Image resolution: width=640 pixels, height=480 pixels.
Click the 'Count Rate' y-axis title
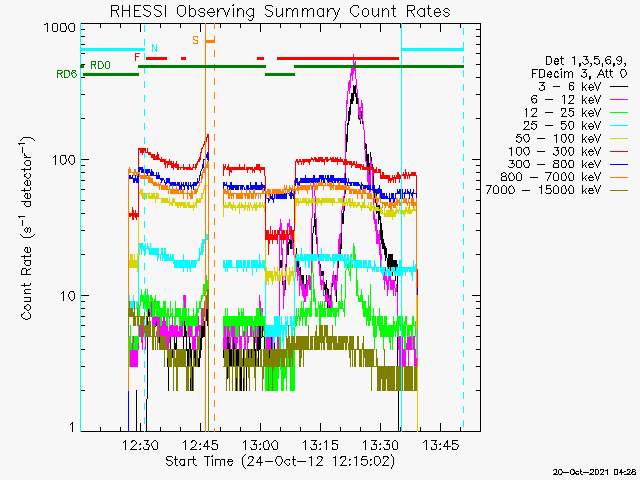click(x=27, y=229)
